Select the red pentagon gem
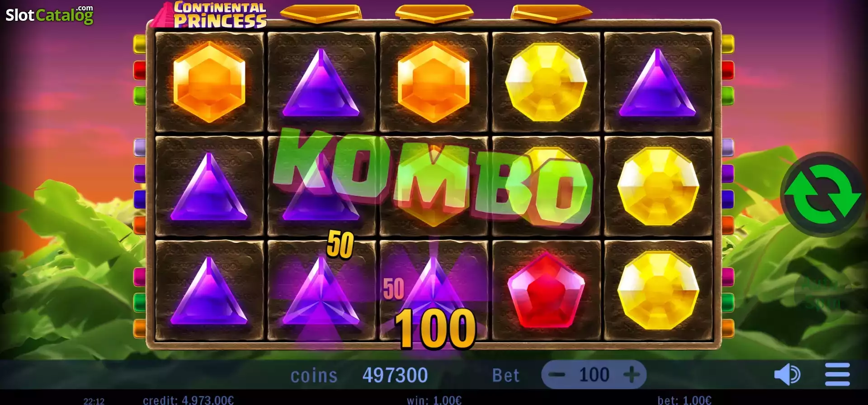The height and width of the screenshot is (405, 868). [546, 290]
